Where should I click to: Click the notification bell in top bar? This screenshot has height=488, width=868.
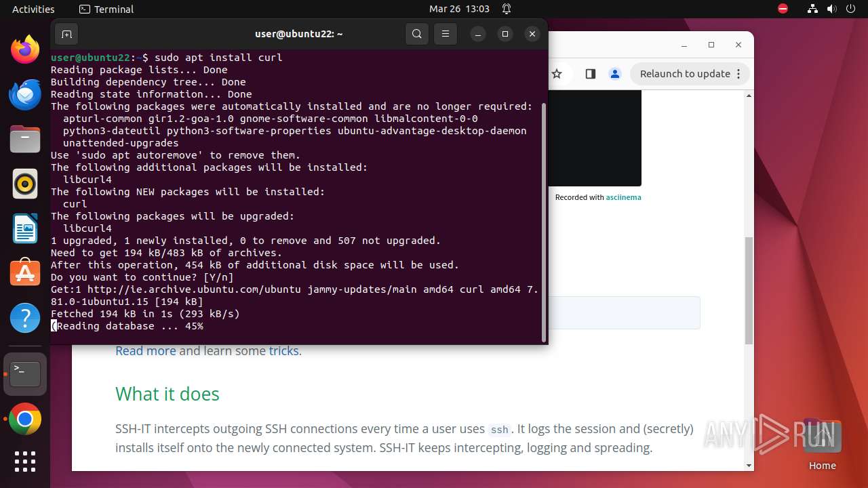pyautogui.click(x=507, y=9)
